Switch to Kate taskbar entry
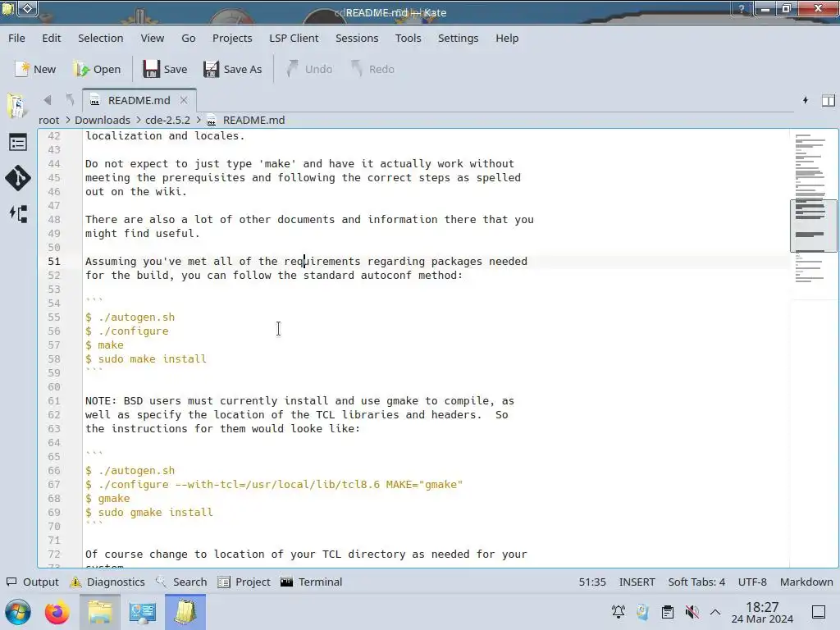This screenshot has height=630, width=840. point(185,612)
